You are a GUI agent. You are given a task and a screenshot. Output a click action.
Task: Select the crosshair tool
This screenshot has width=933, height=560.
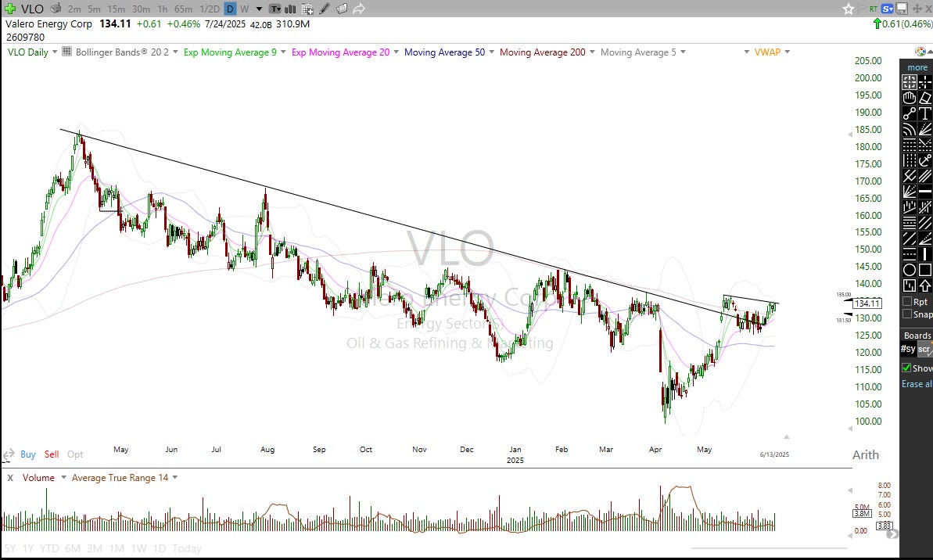[925, 82]
